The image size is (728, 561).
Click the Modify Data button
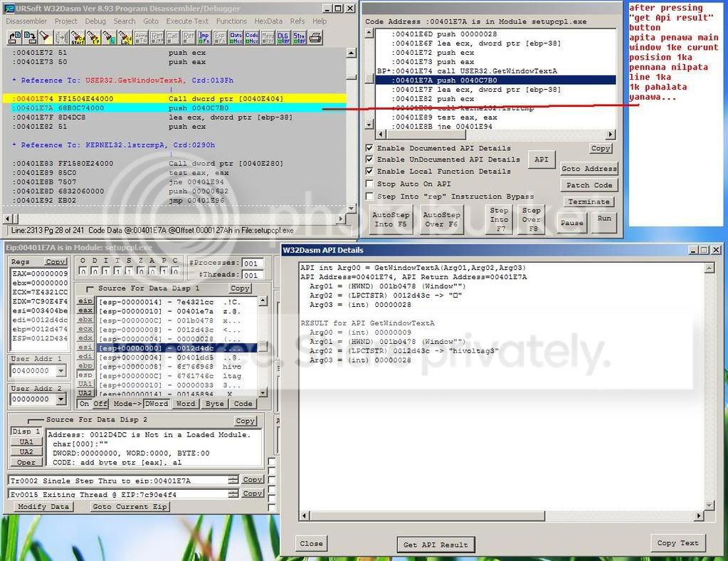pyautogui.click(x=43, y=507)
